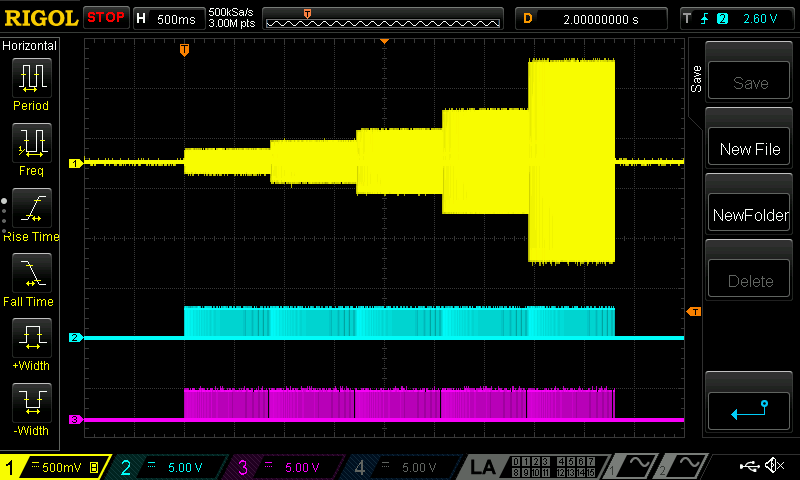Select the Fall Time measurement icon
This screenshot has width=800, height=480.
point(32,273)
